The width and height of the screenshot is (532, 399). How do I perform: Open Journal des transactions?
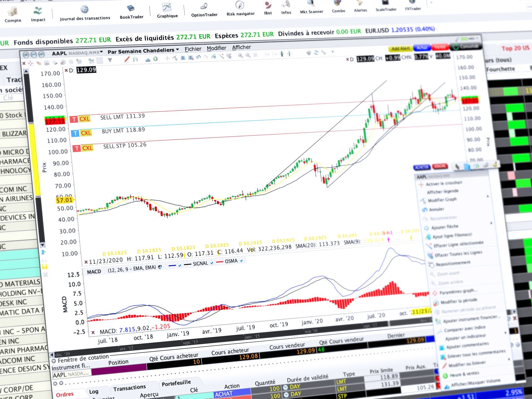(85, 13)
